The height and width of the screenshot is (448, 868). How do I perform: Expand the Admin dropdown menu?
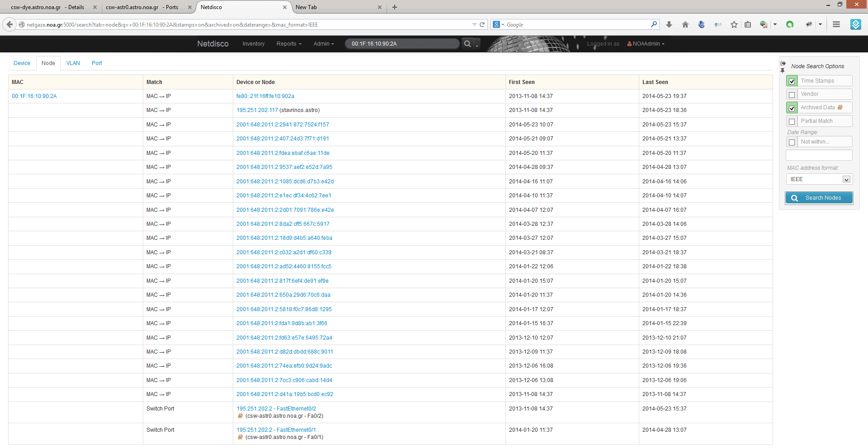(324, 44)
